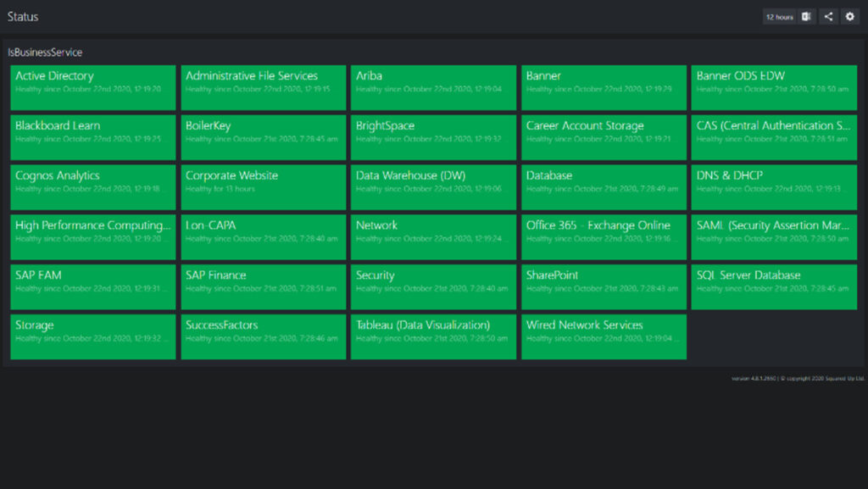Click the version and copyright footer text
Screen dimensions: 868x489
(798, 378)
